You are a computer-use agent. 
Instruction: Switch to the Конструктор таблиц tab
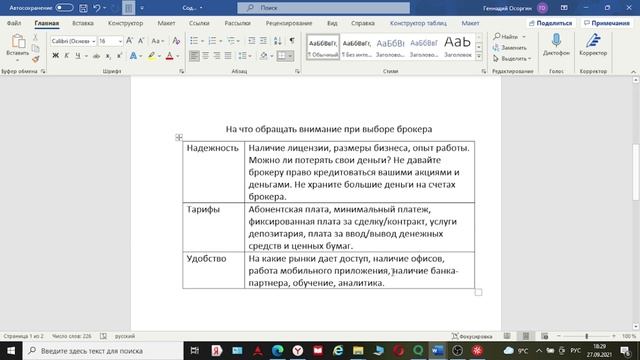pos(418,23)
